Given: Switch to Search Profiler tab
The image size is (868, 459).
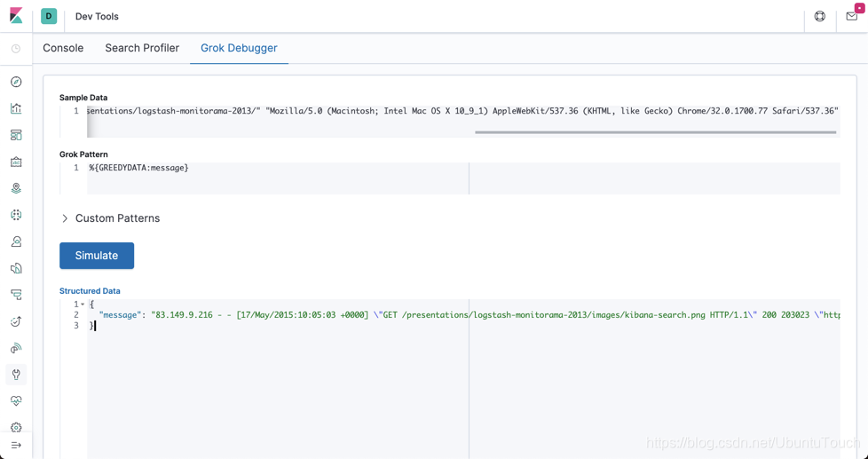Looking at the screenshot, I should [142, 48].
